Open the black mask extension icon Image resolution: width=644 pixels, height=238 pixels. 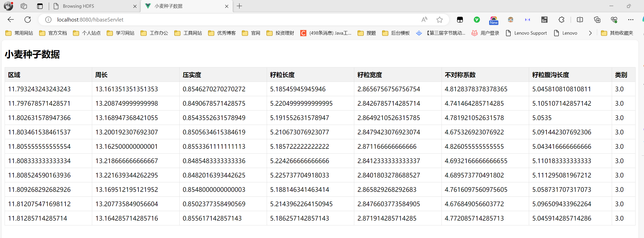[x=460, y=19]
